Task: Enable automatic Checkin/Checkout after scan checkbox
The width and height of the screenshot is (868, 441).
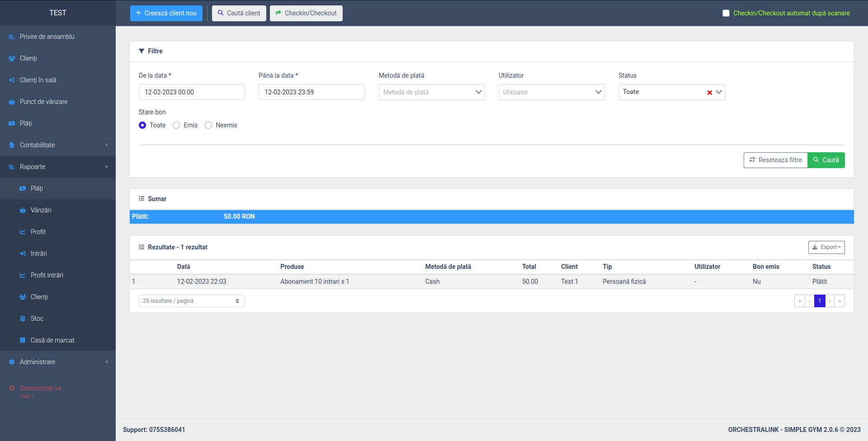Action: [x=726, y=13]
